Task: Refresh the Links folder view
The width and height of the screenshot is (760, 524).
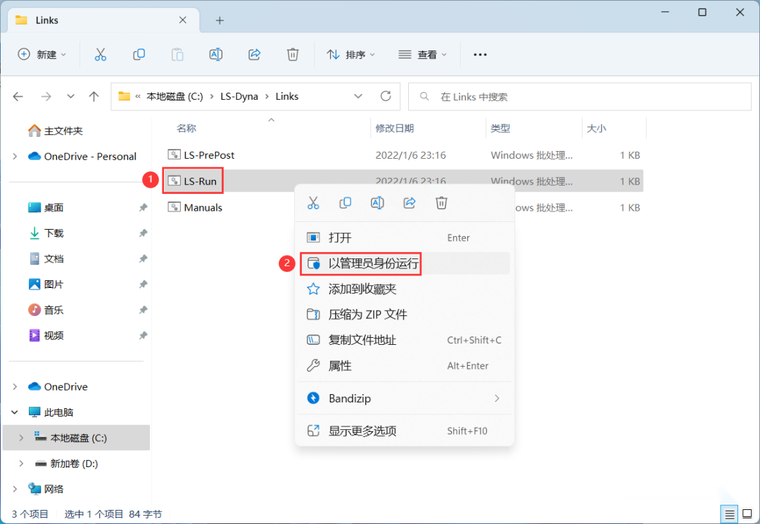Action: tap(386, 96)
